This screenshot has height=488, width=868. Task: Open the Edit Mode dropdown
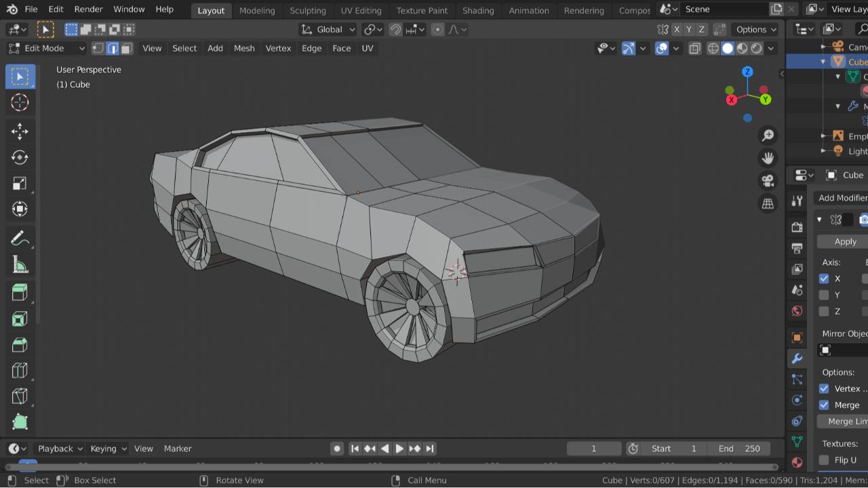point(46,48)
